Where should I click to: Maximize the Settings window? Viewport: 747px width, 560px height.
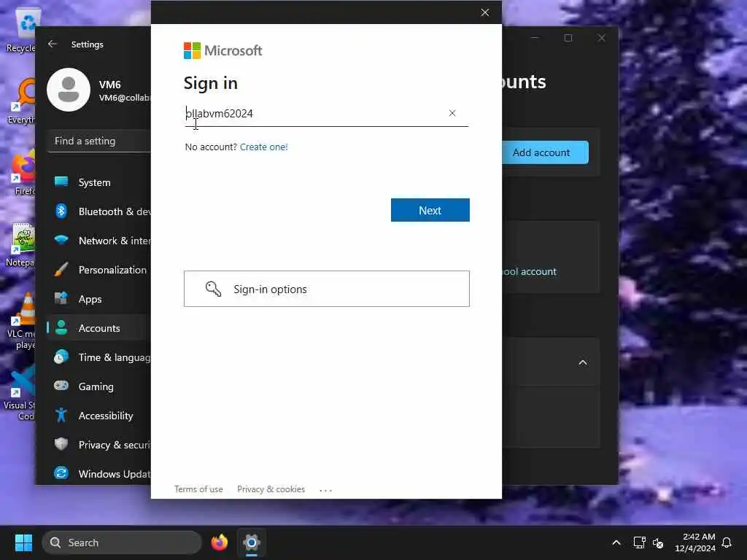pyautogui.click(x=568, y=38)
